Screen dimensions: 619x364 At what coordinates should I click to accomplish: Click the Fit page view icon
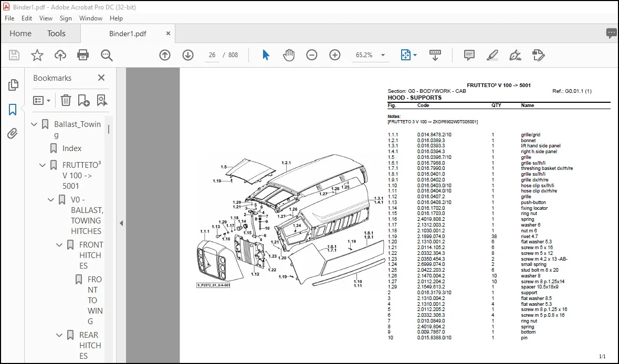click(x=406, y=55)
